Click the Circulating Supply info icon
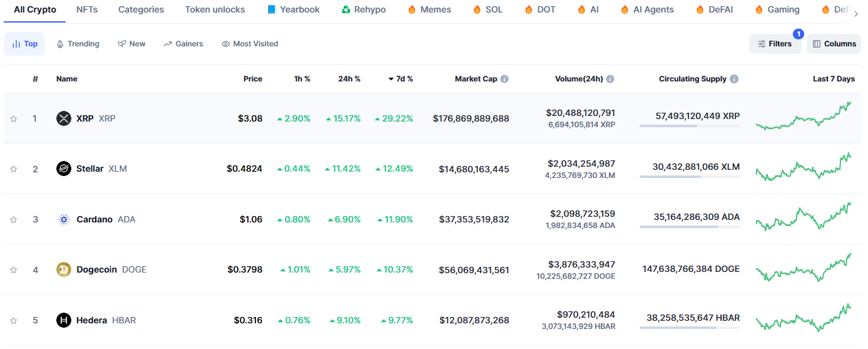 point(734,79)
